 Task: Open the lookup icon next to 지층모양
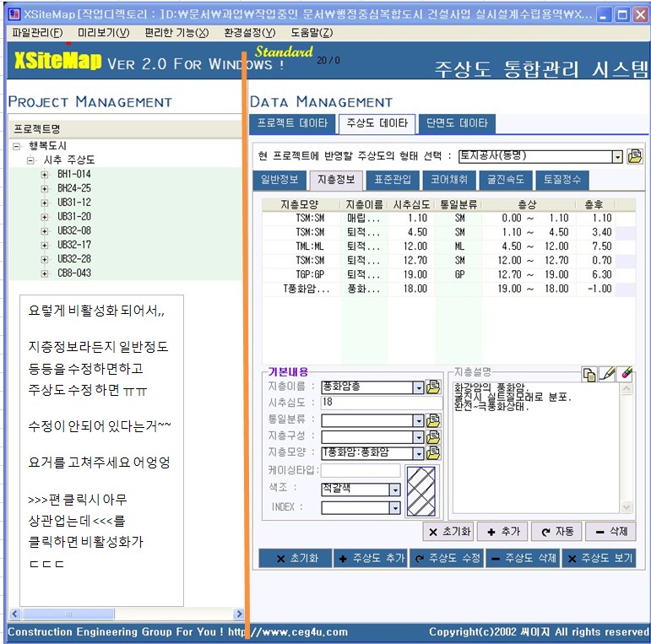(433, 452)
